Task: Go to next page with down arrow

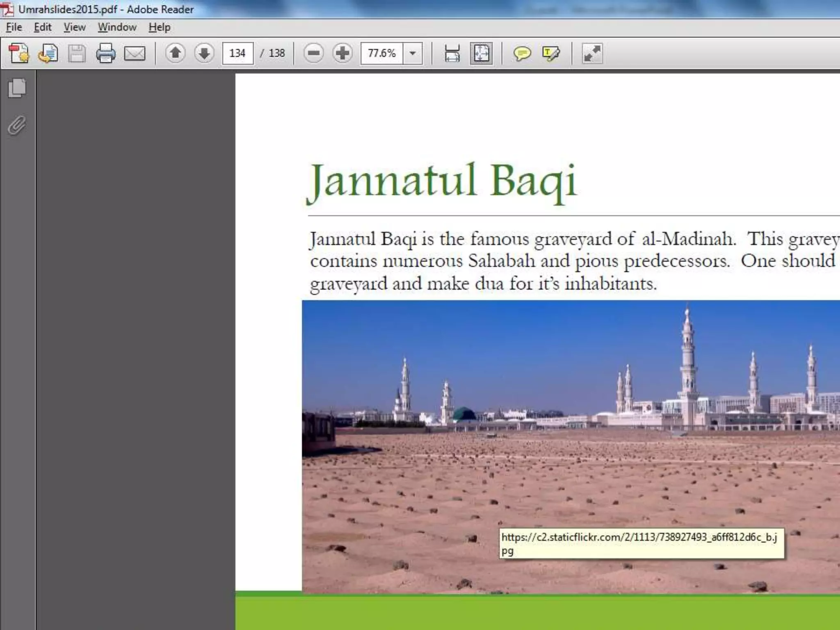Action: pyautogui.click(x=204, y=53)
